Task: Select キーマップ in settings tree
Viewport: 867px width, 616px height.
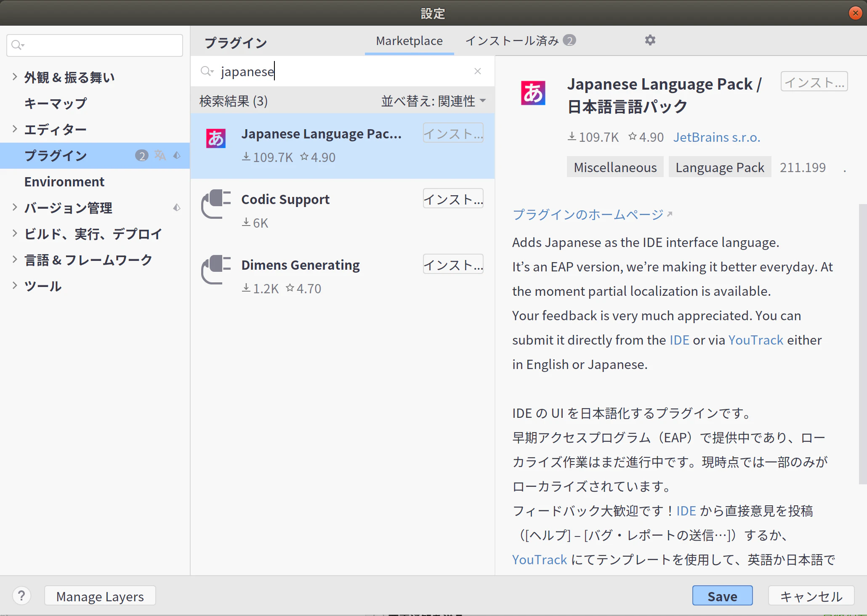Action: click(56, 103)
